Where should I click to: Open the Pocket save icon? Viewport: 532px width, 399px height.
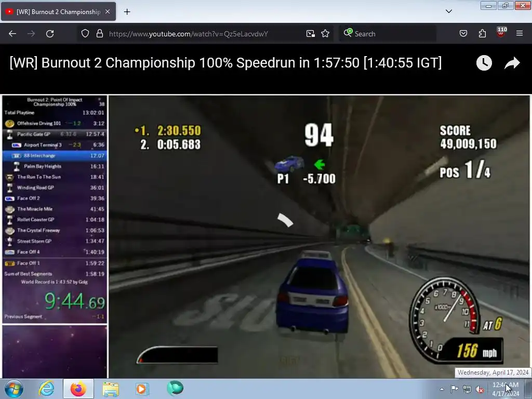[x=463, y=34]
